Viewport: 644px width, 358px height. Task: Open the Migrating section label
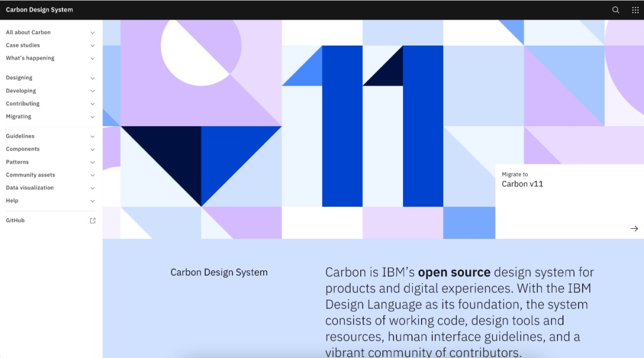click(18, 117)
